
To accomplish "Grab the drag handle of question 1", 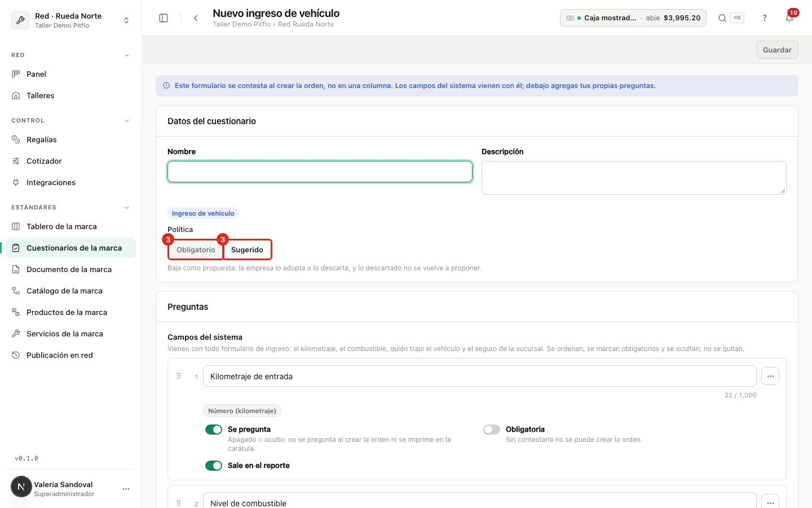I will (x=179, y=376).
